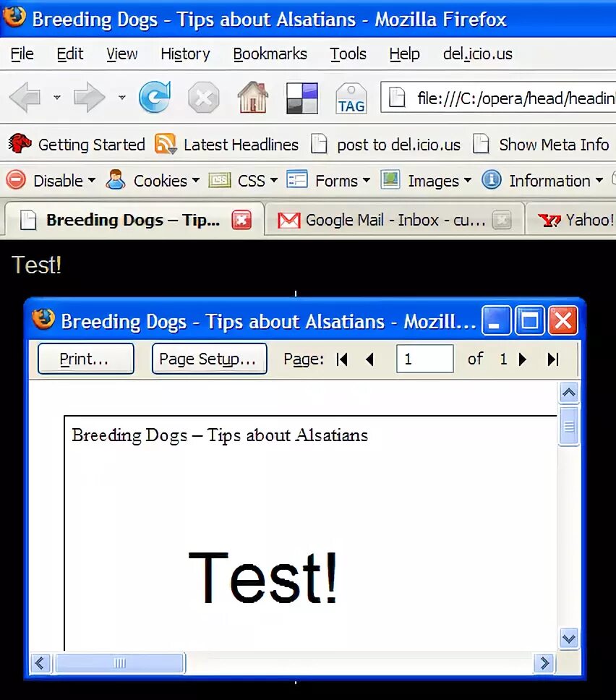
Task: Open the File menu
Action: click(22, 54)
